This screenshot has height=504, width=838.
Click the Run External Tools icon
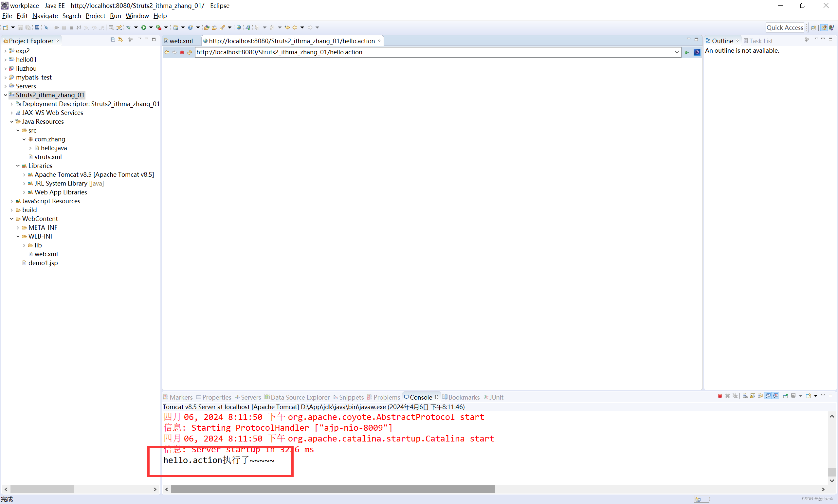pyautogui.click(x=159, y=27)
